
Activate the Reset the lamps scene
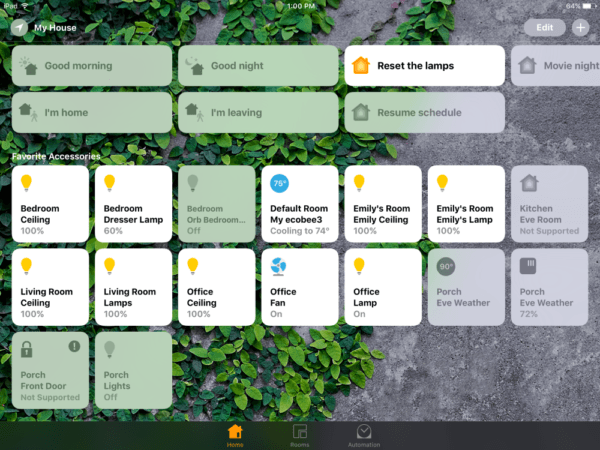coord(424,66)
